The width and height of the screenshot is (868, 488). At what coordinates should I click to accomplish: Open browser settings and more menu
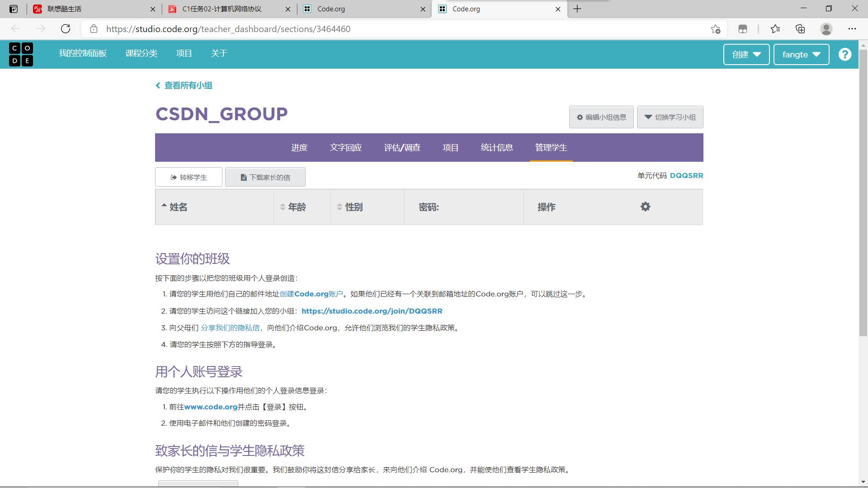pos(852,29)
